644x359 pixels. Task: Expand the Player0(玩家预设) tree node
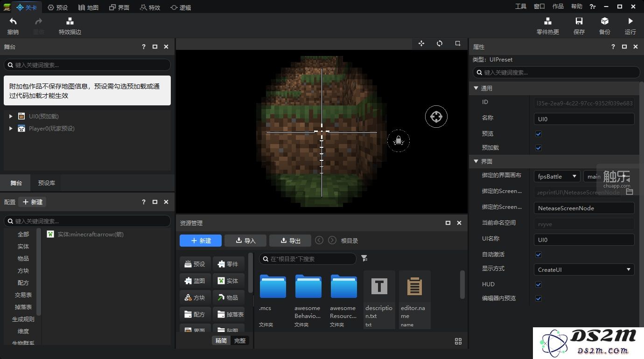coord(11,128)
